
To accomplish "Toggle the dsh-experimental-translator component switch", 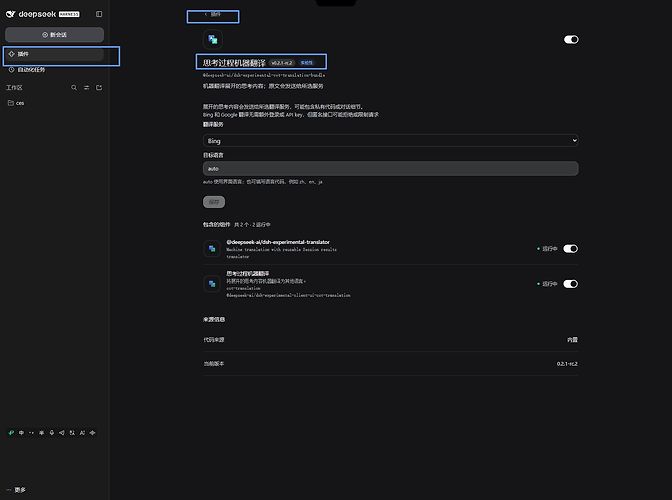I will (570, 249).
